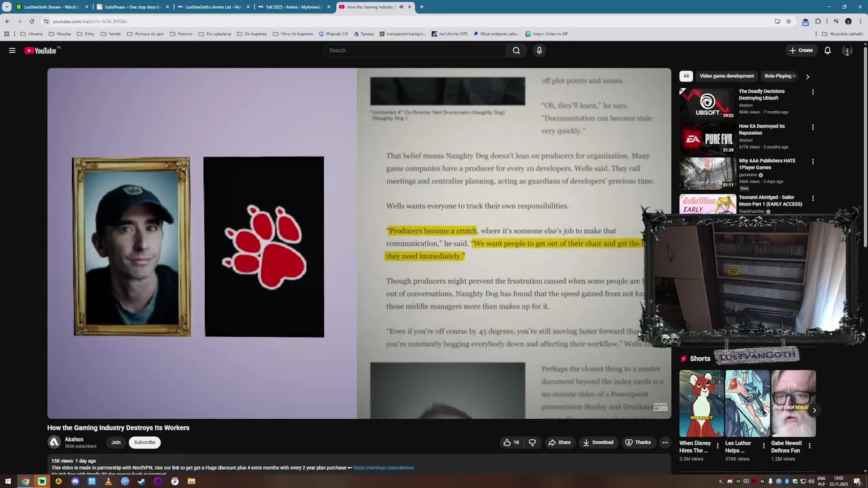Viewport: 868px width, 488px height.
Task: Bookmark this page with the star icon
Action: (789, 21)
